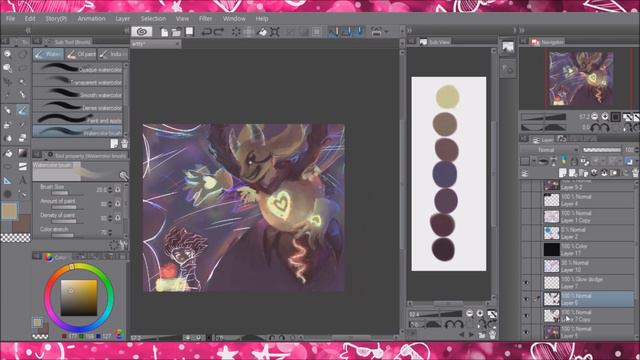Select the Smooth watercolor brush
Image resolution: width=640 pixels, height=360 pixels.
pyautogui.click(x=78, y=94)
